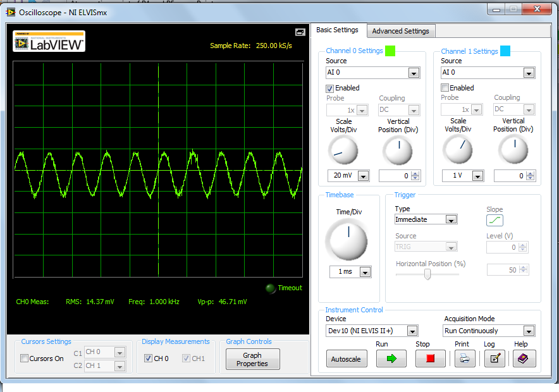The image size is (559, 392).
Task: Click the green Run arrow button
Action: pos(391,358)
